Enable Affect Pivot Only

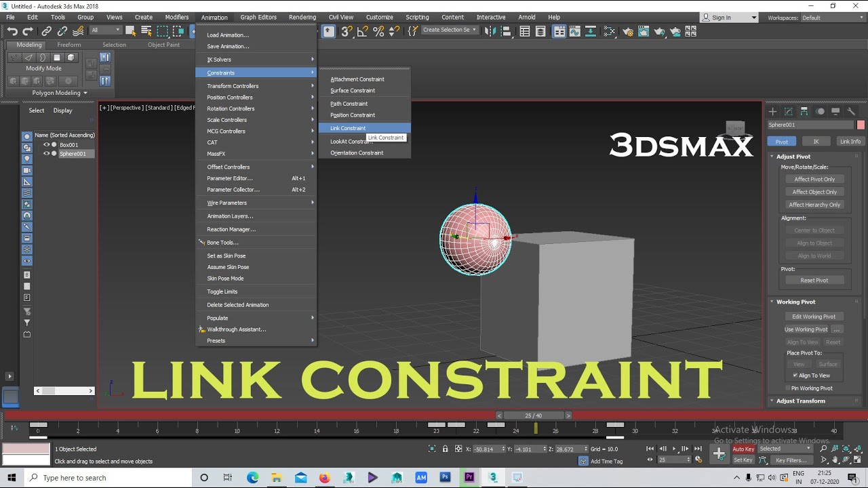(x=814, y=179)
